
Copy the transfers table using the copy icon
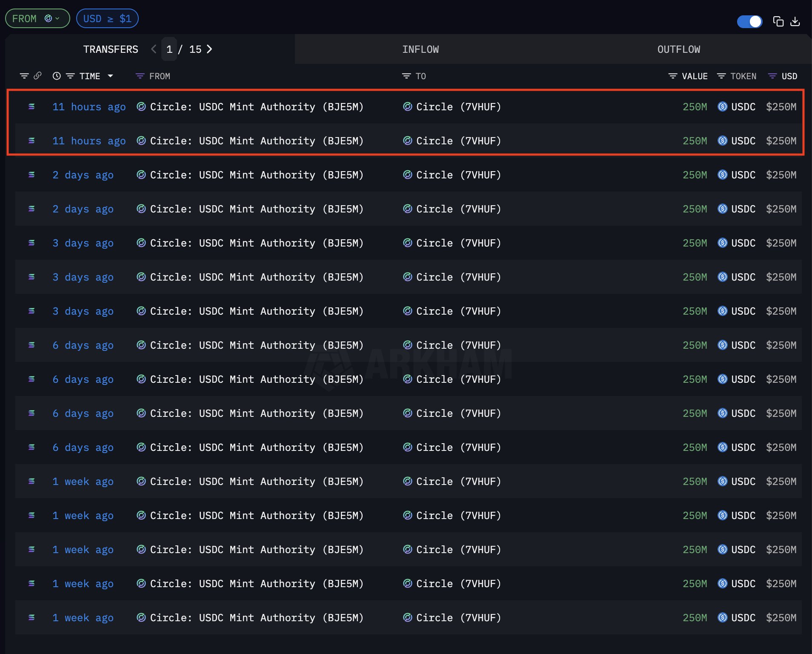pyautogui.click(x=778, y=21)
